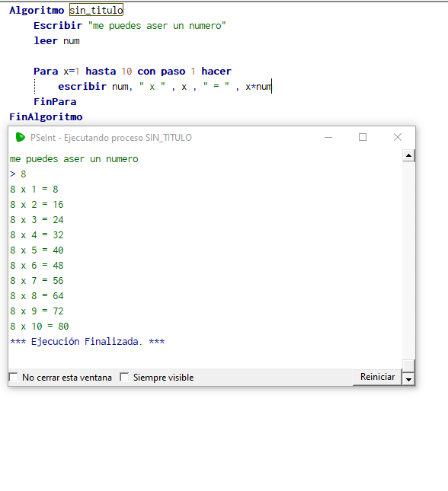The width and height of the screenshot is (448, 491).
Task: Enable the No cerrar esta ventana checkbox
Action: click(14, 377)
